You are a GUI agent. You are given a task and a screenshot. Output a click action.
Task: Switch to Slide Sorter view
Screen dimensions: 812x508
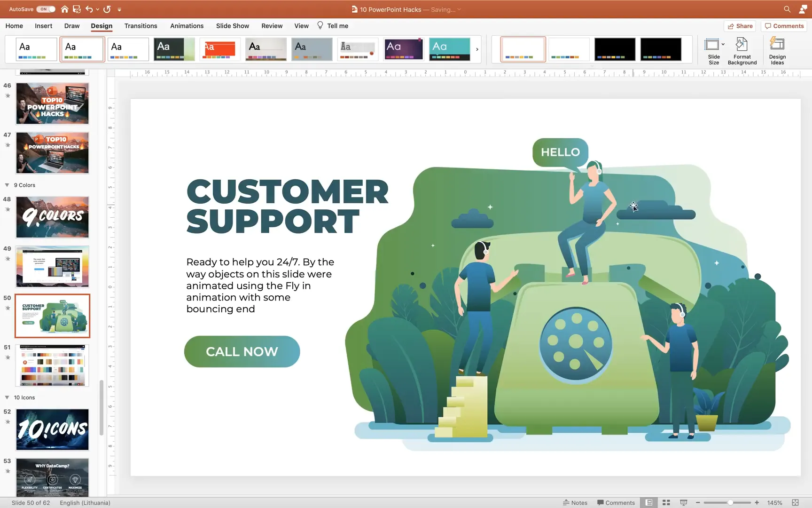666,502
